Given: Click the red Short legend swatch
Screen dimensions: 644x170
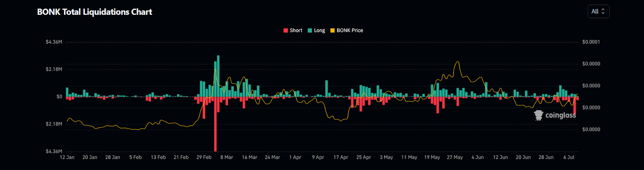Looking at the screenshot, I should [286, 31].
